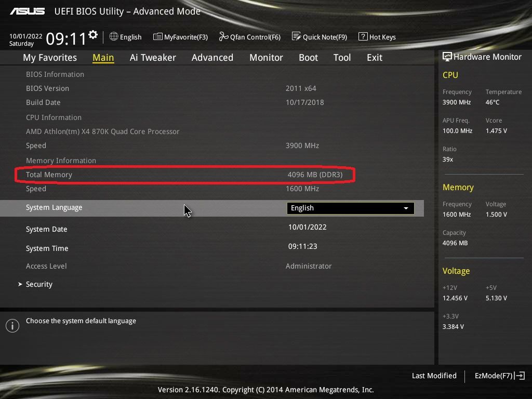The width and height of the screenshot is (532, 399).
Task: Click the APU Freq. value 100.0 MHz
Action: pos(457,130)
